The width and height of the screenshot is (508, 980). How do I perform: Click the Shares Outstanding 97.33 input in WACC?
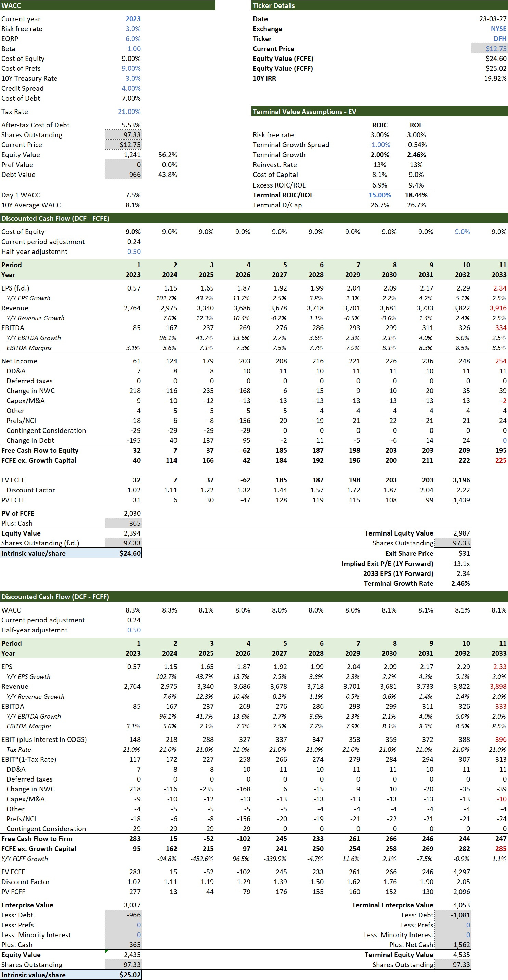123,135
